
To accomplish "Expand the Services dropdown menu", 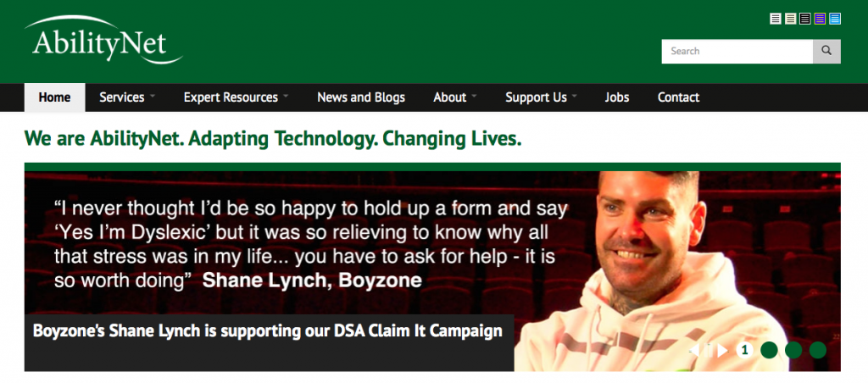I will pos(127,97).
